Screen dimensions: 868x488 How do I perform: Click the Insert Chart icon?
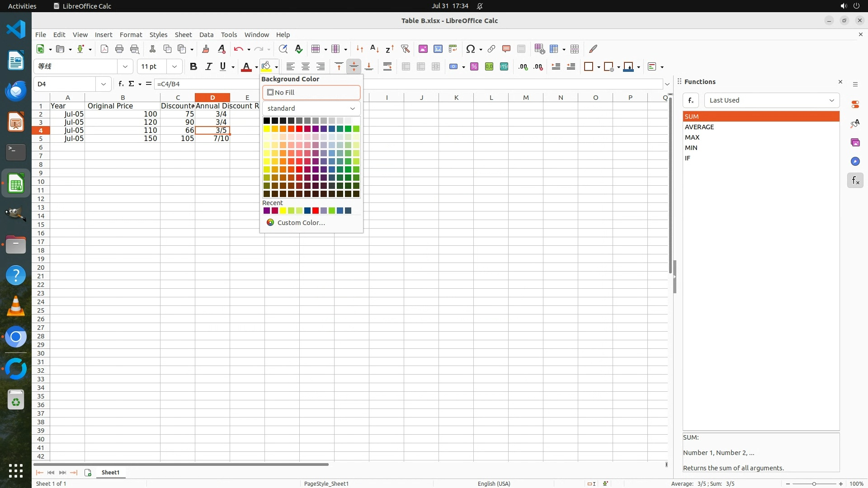[x=438, y=49]
